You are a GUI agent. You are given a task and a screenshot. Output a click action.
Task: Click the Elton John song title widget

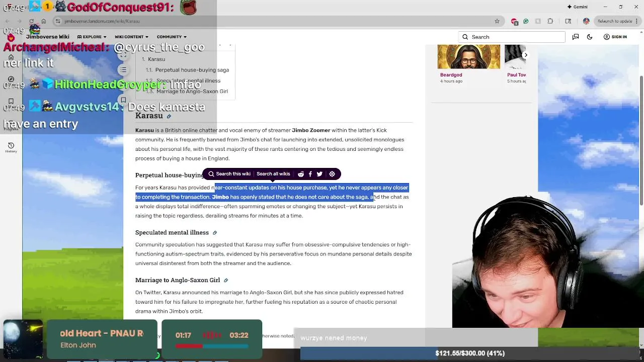coord(102,339)
